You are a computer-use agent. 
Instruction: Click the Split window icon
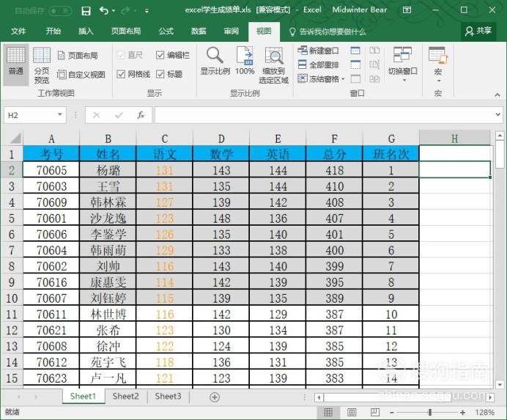tap(355, 51)
